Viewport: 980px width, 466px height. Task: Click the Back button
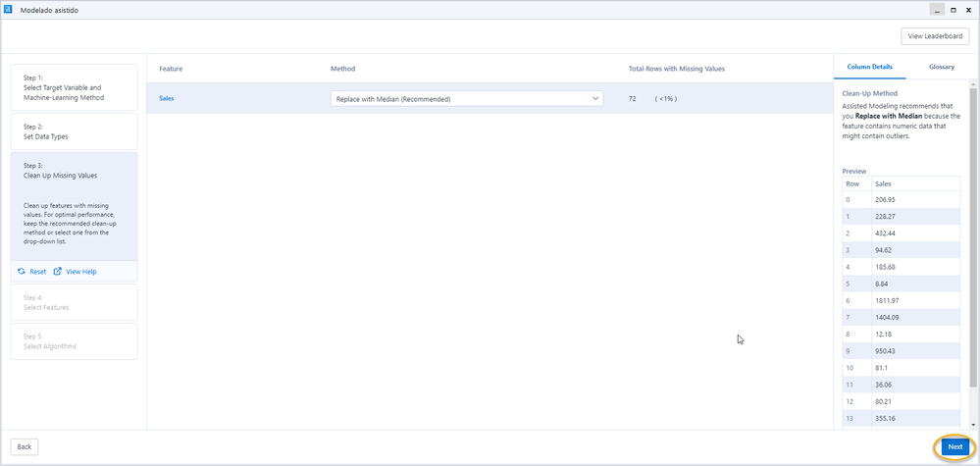(25, 446)
